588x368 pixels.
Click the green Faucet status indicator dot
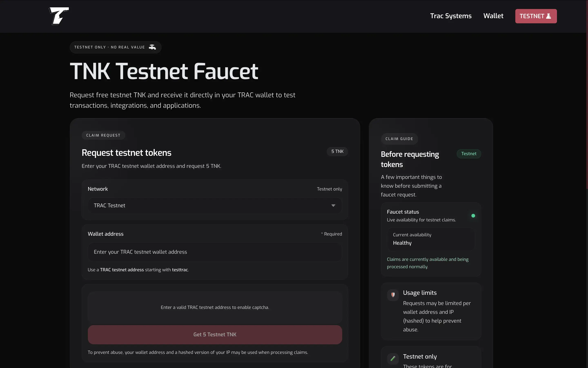pos(473,216)
